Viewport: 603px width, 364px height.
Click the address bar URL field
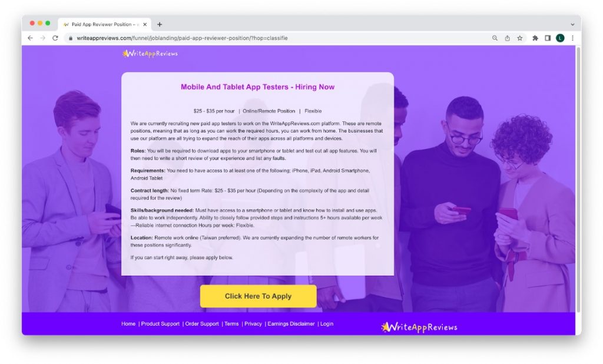click(277, 38)
